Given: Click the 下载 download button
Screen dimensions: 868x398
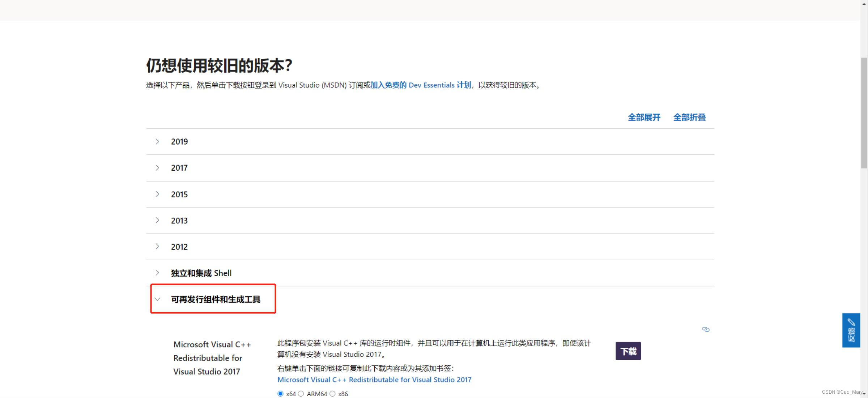Looking at the screenshot, I should 628,351.
